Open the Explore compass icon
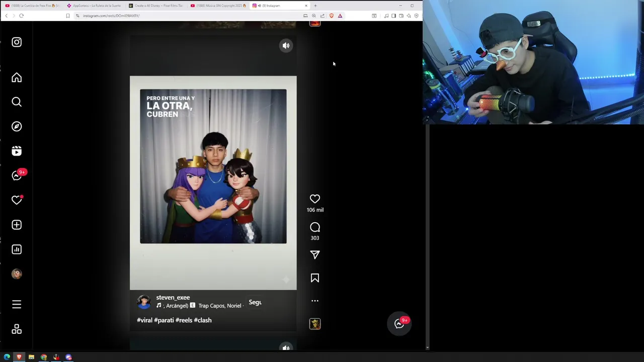This screenshot has width=644, height=362. point(17,127)
